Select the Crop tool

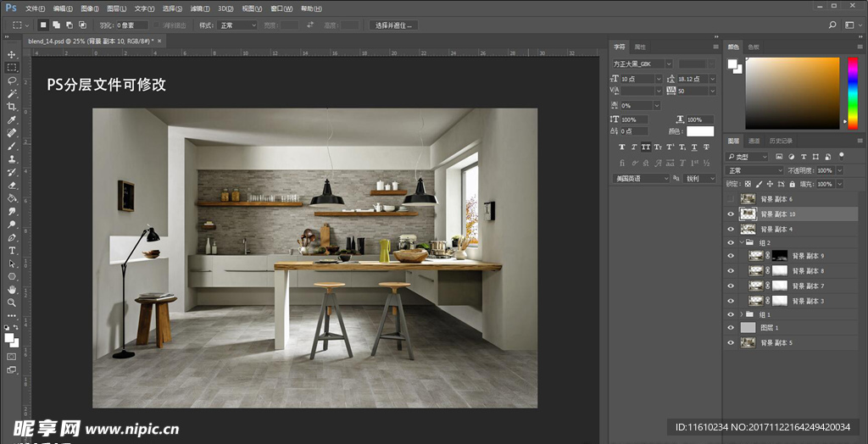pyautogui.click(x=12, y=107)
